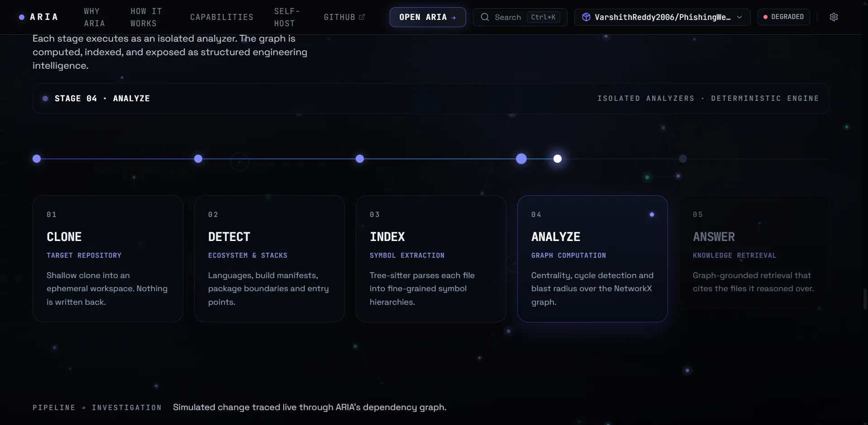This screenshot has height=425, width=868.
Task: Open the settings gear icon
Action: 834,17
